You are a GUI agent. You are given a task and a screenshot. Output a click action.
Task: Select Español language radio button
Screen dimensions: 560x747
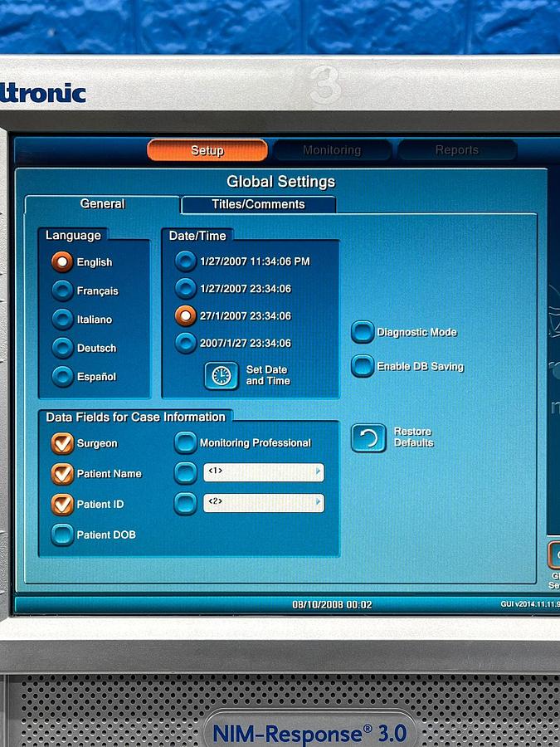[x=62, y=376]
